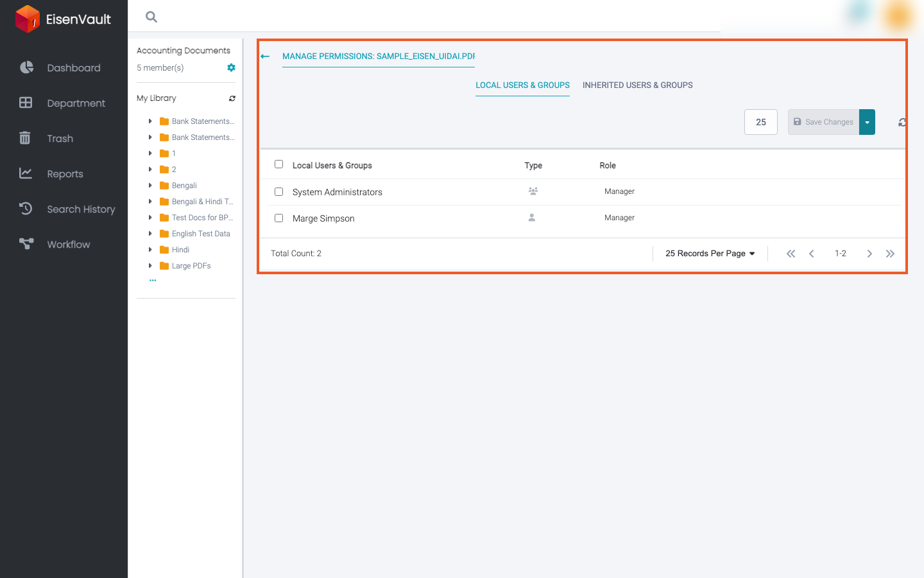This screenshot has height=578, width=924.
Task: Open members settings gear icon
Action: tap(231, 67)
